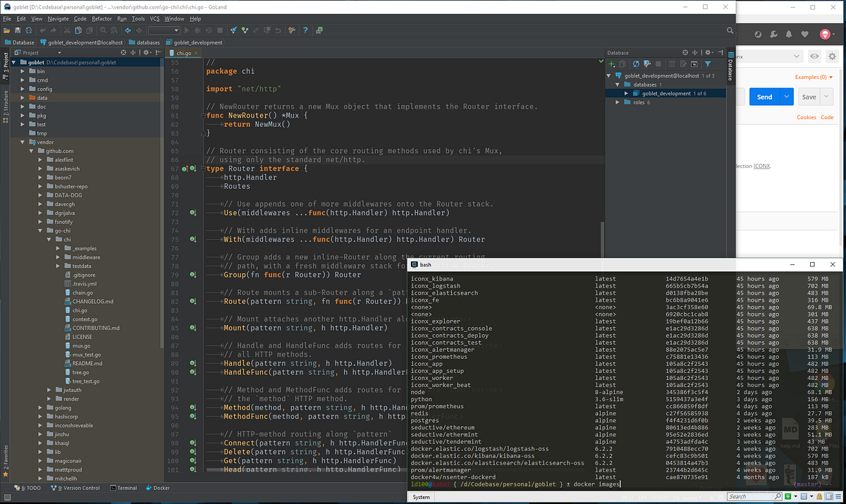This screenshot has width=846, height=504.
Task: Open the Refactor menu
Action: pos(102,18)
